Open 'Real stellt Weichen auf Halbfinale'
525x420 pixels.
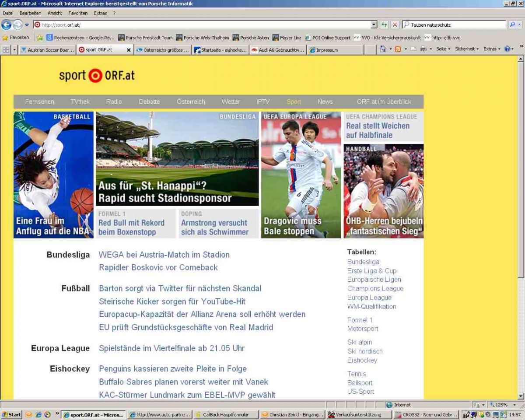[x=383, y=127]
